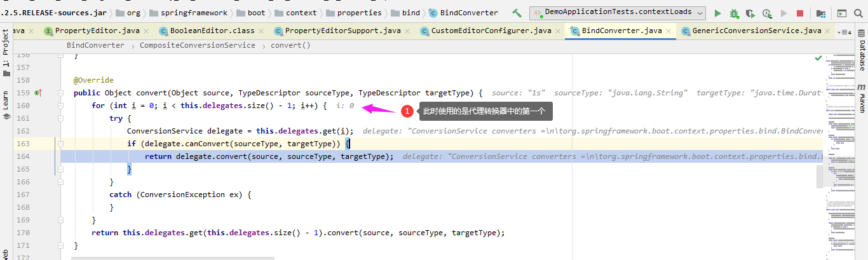Click the green inspection checkmark
The height and width of the screenshot is (260, 868).
(818, 58)
